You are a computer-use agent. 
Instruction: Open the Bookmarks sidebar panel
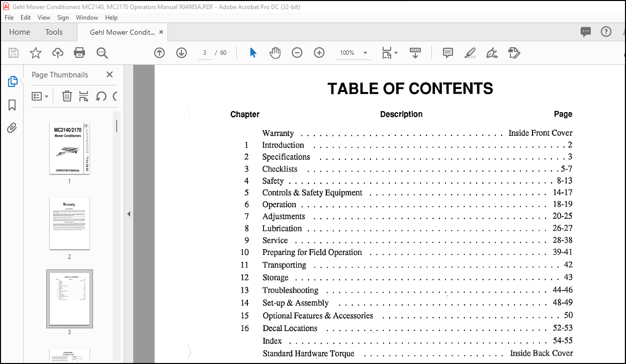(x=13, y=105)
